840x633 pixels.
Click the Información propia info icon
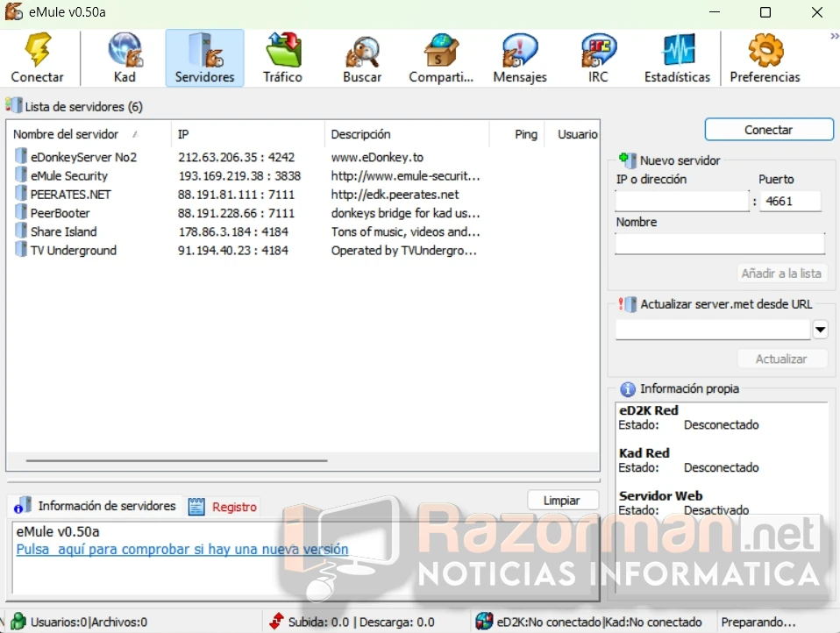click(627, 388)
